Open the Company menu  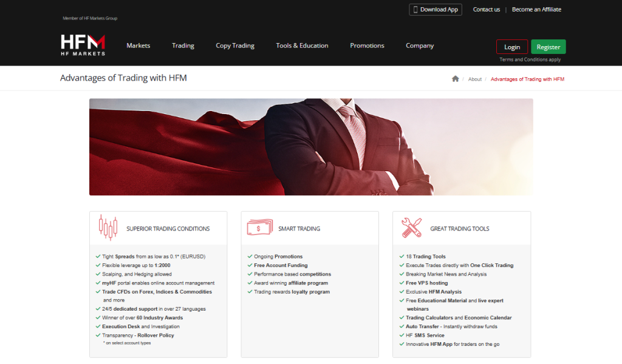pyautogui.click(x=420, y=45)
